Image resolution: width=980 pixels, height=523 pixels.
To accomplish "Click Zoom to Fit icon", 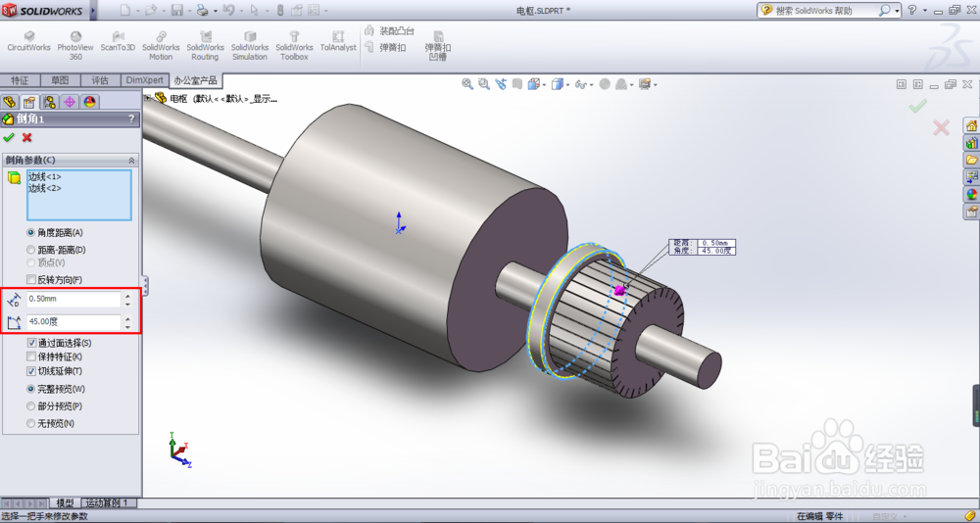I will 467,84.
